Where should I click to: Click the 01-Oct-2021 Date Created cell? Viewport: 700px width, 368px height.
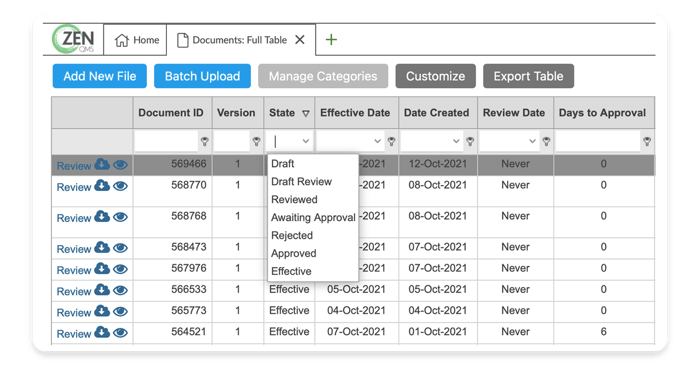(x=438, y=332)
